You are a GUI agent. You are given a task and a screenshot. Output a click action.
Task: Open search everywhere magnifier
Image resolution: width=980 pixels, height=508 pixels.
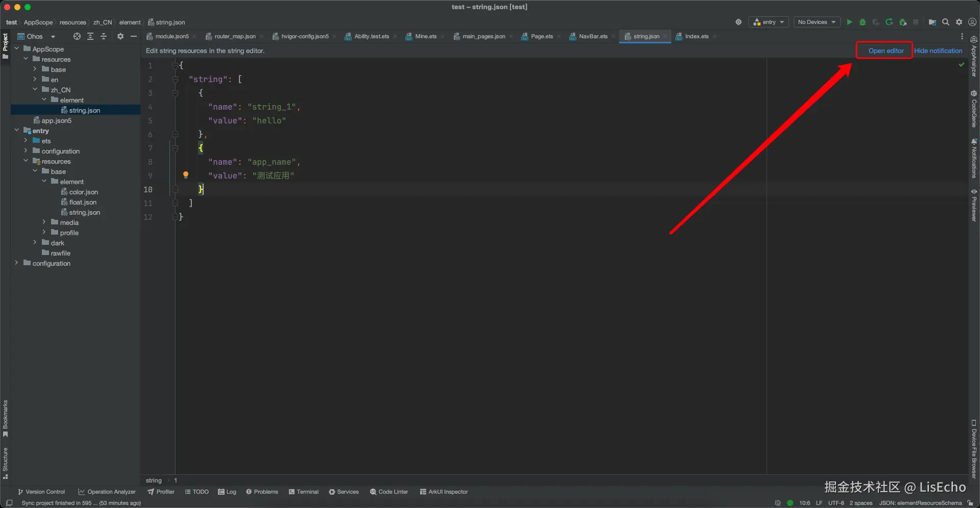pyautogui.click(x=946, y=22)
